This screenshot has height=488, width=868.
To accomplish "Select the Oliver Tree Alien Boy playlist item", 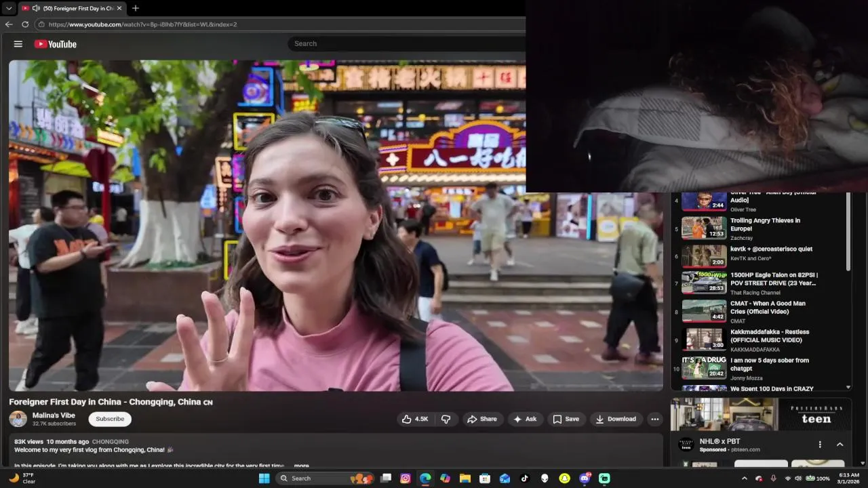I will [759, 203].
